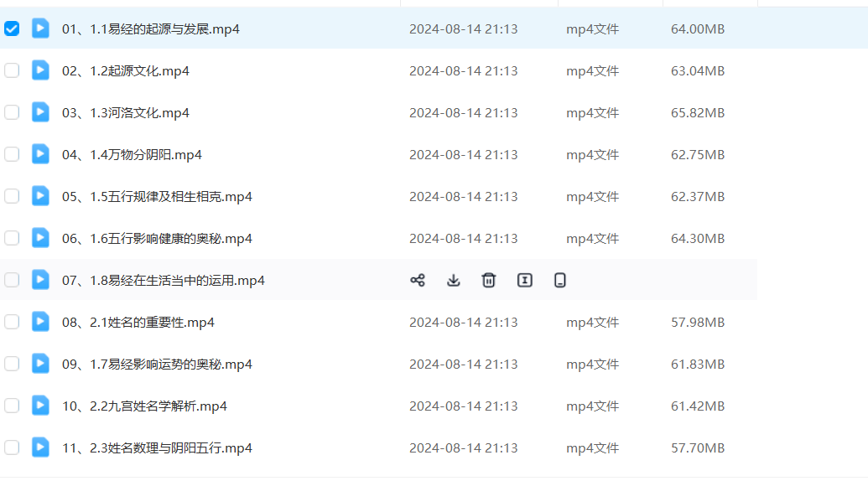
Task: Click the play icon of 1.6五行影响健康的奥秘
Action: tap(40, 238)
